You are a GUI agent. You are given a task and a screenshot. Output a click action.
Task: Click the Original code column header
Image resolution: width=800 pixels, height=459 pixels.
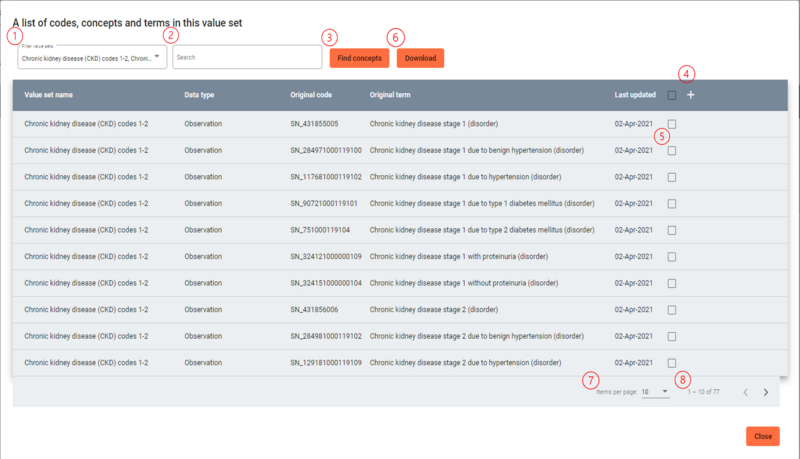click(x=311, y=95)
